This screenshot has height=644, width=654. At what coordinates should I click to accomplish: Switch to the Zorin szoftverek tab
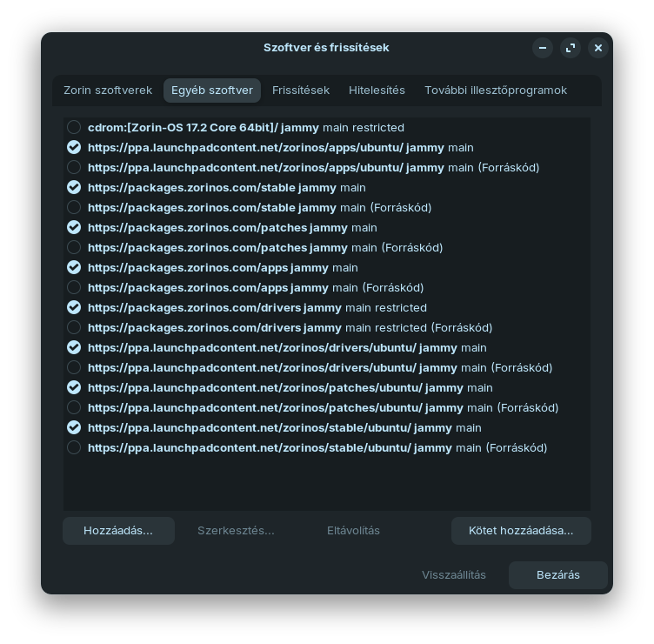pos(108,91)
